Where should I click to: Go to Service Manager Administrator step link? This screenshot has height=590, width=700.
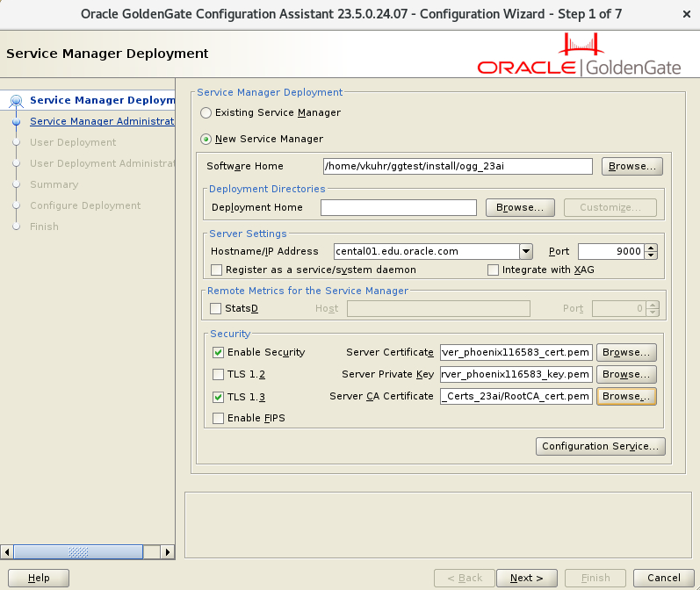[x=102, y=121]
